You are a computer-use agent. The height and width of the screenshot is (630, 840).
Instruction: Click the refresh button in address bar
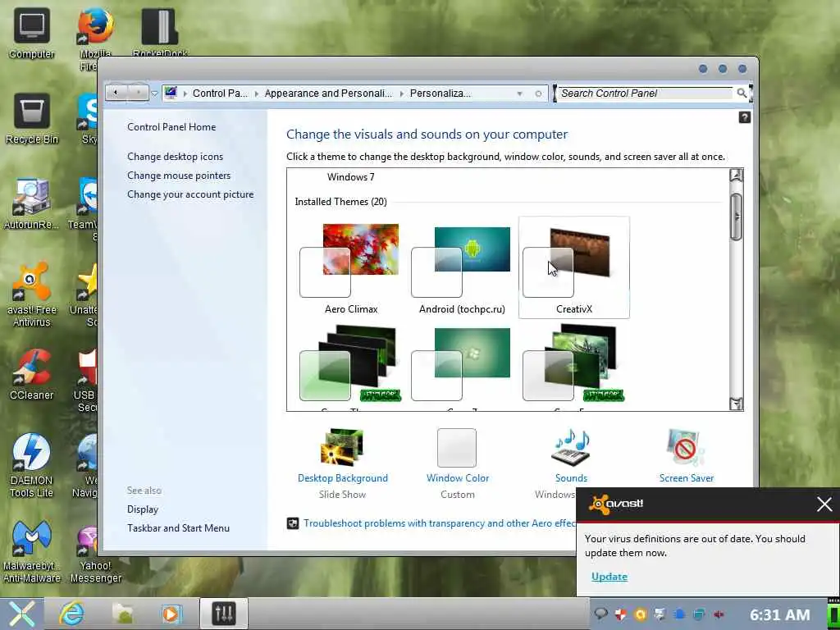pyautogui.click(x=538, y=94)
